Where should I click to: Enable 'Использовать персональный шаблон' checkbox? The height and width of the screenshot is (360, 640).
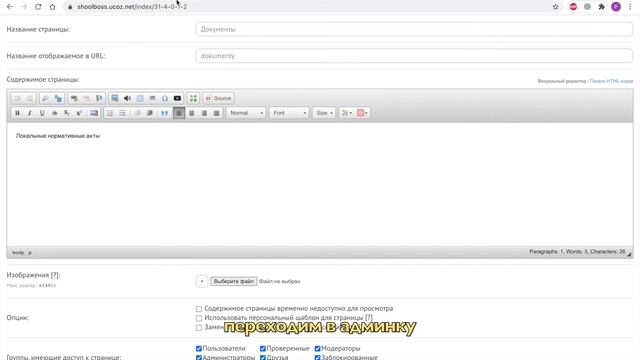point(199,318)
